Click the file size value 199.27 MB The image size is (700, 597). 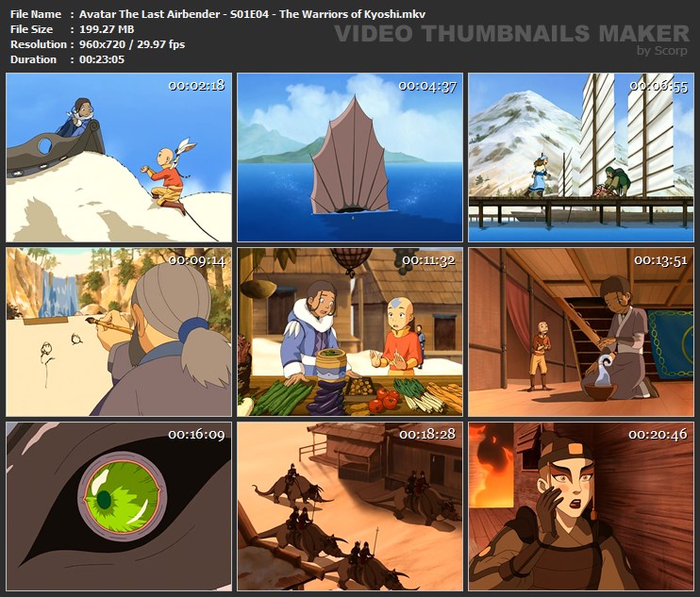(107, 29)
